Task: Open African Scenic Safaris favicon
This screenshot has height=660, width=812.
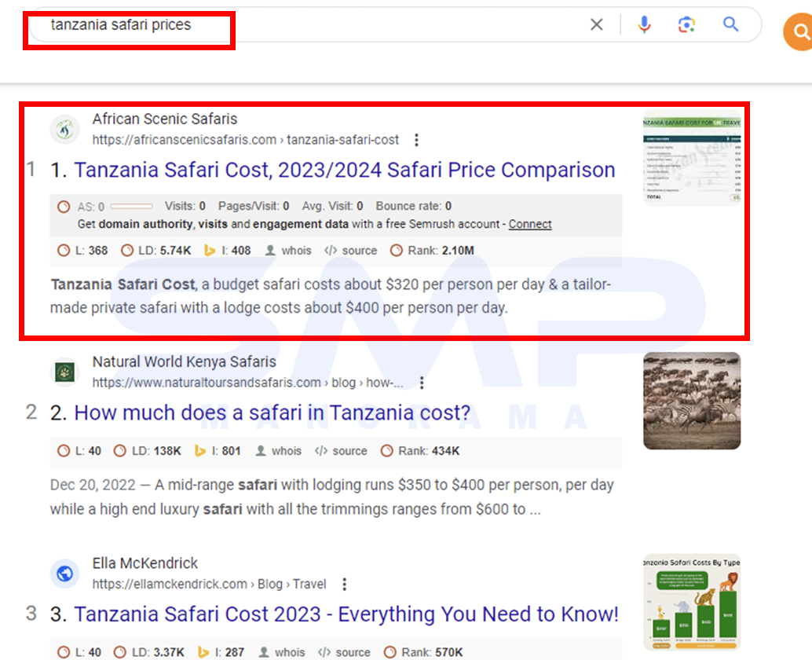Action: pyautogui.click(x=64, y=129)
